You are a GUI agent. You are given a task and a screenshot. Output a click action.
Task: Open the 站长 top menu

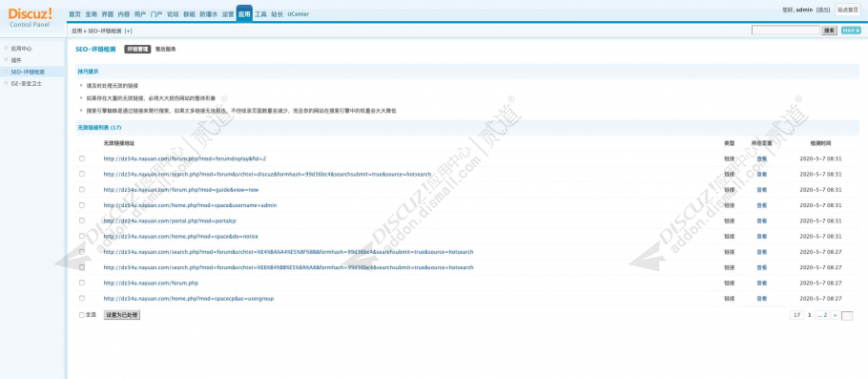(277, 14)
